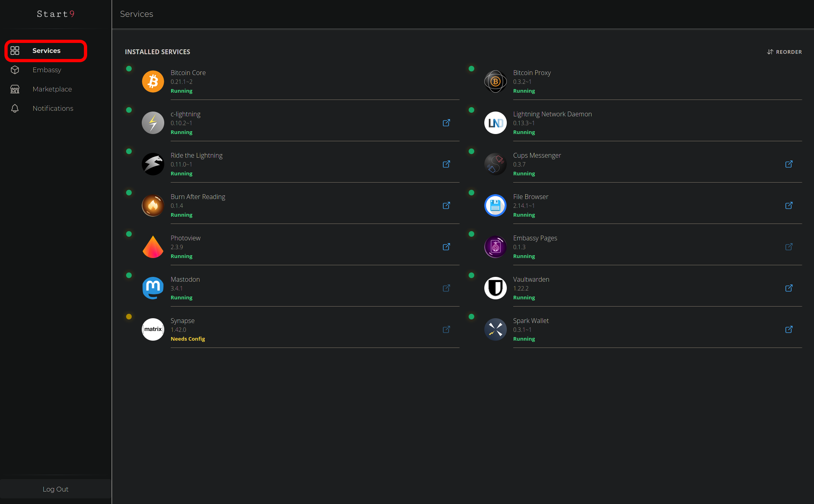814x504 pixels.
Task: Launch the c-lightning web interface
Action: click(446, 123)
